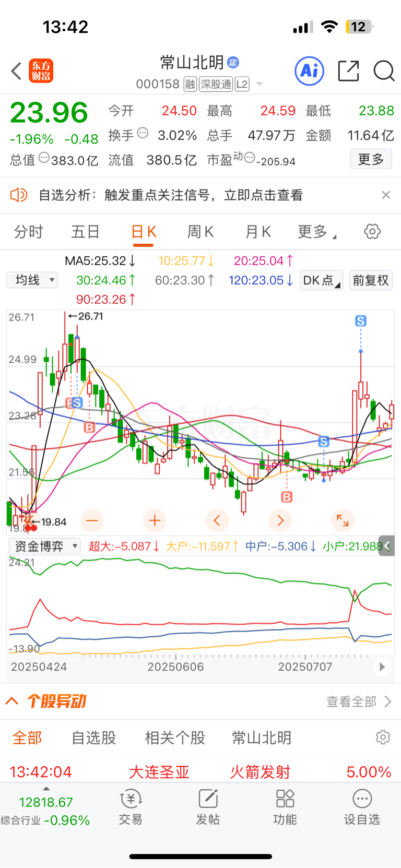Screen dimensions: 401x868
Task: Tap the top S sell marker
Action: [x=361, y=321]
